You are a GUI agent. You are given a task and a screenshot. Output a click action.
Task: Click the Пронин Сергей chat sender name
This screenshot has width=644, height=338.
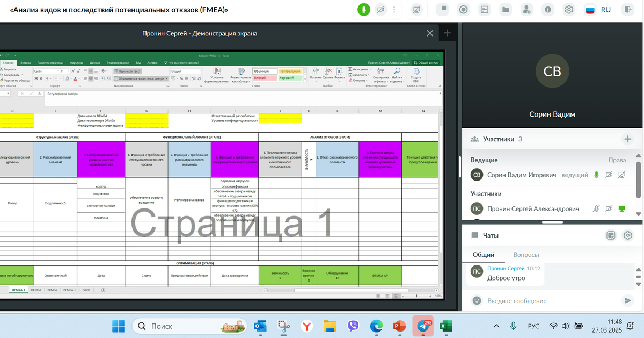click(506, 268)
